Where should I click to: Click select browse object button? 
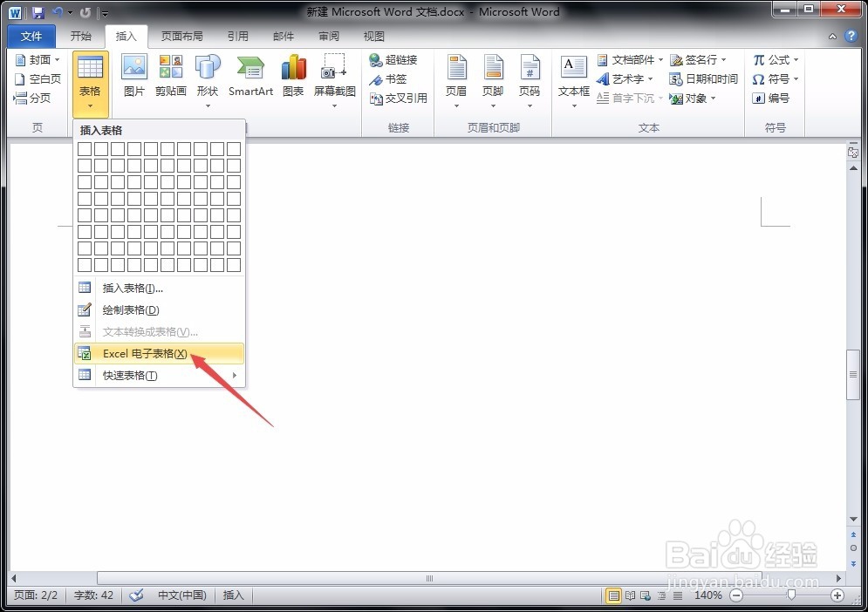(853, 548)
